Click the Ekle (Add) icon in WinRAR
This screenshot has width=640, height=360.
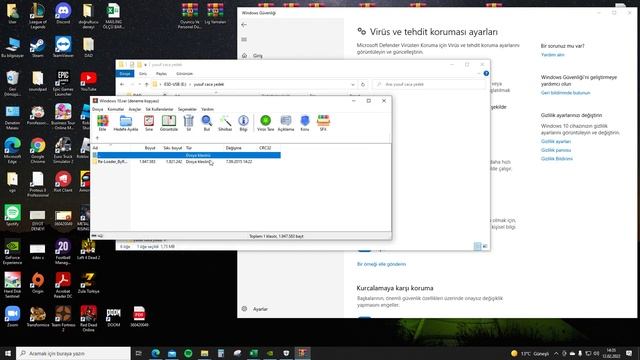[x=102, y=122]
